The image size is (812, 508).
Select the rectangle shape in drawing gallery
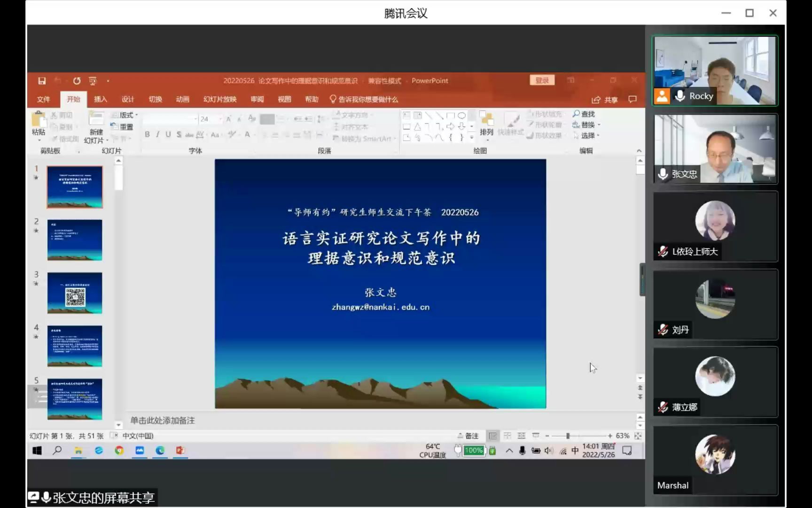450,115
